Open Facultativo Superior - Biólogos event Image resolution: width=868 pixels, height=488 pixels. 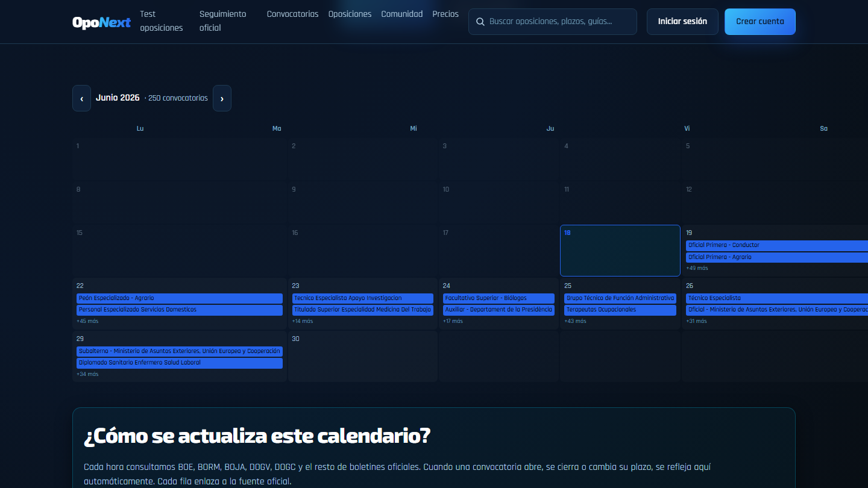click(498, 298)
